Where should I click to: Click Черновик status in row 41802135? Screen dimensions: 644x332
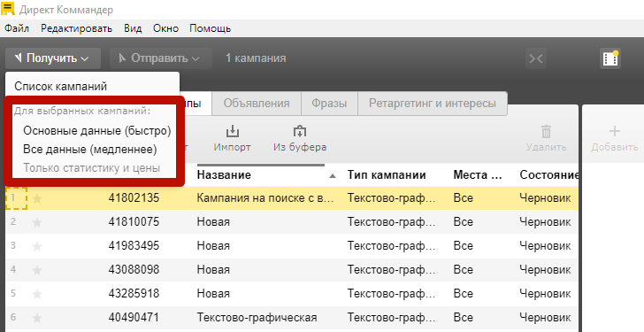[545, 198]
